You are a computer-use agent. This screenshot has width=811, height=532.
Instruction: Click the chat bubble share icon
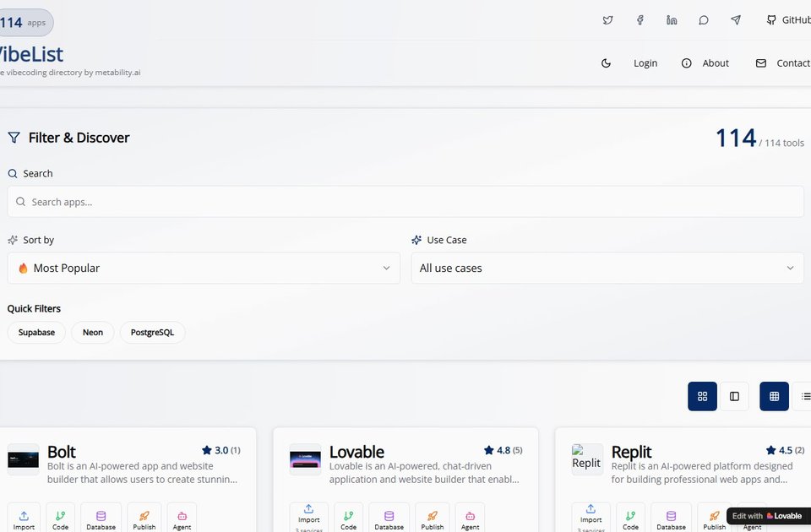[704, 20]
